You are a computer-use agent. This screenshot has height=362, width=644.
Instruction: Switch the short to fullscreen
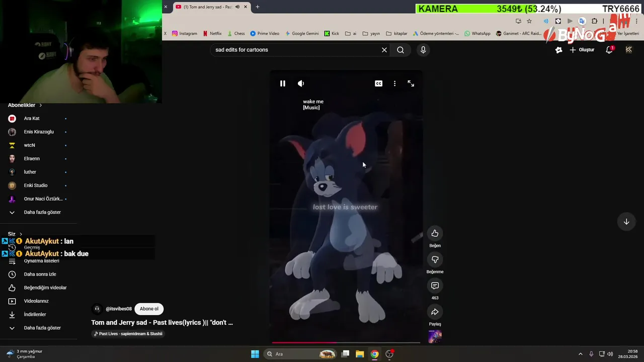pos(411,83)
